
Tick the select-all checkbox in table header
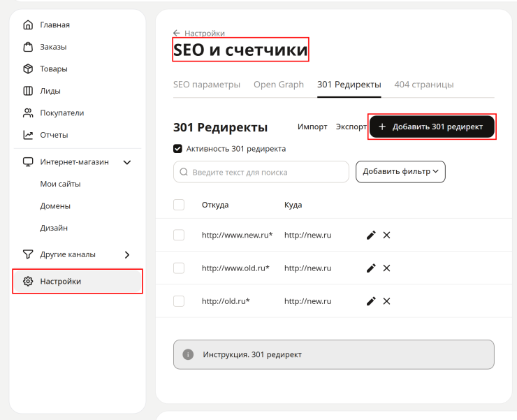(x=179, y=205)
